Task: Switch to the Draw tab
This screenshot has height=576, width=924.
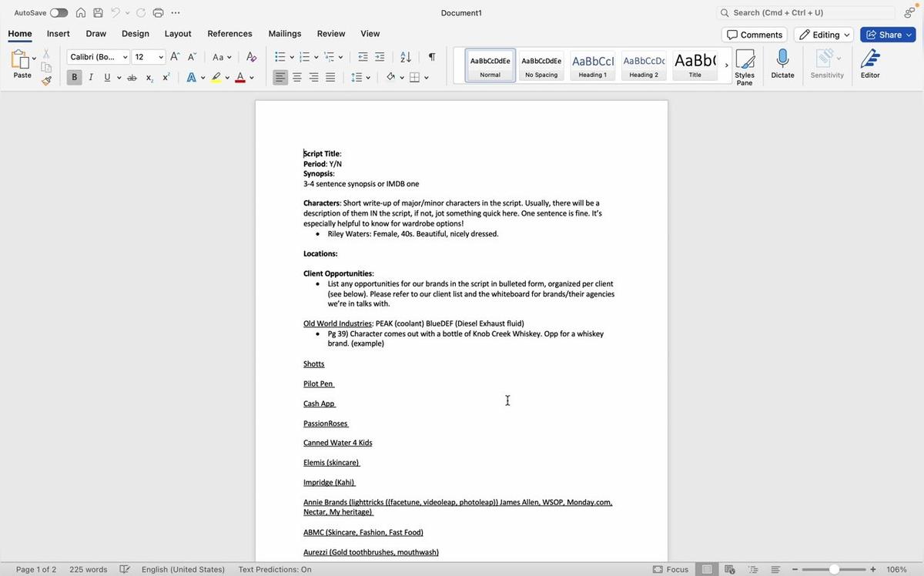Action: coord(96,34)
